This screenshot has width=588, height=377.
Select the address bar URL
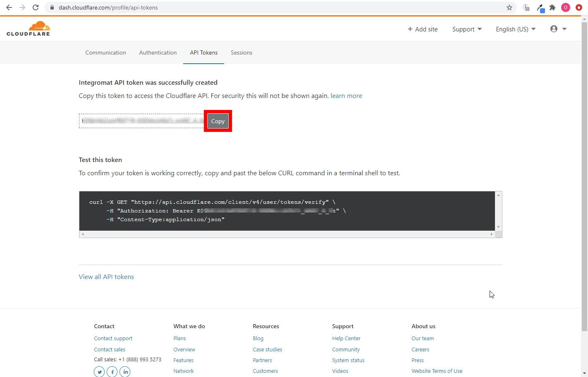tap(108, 7)
